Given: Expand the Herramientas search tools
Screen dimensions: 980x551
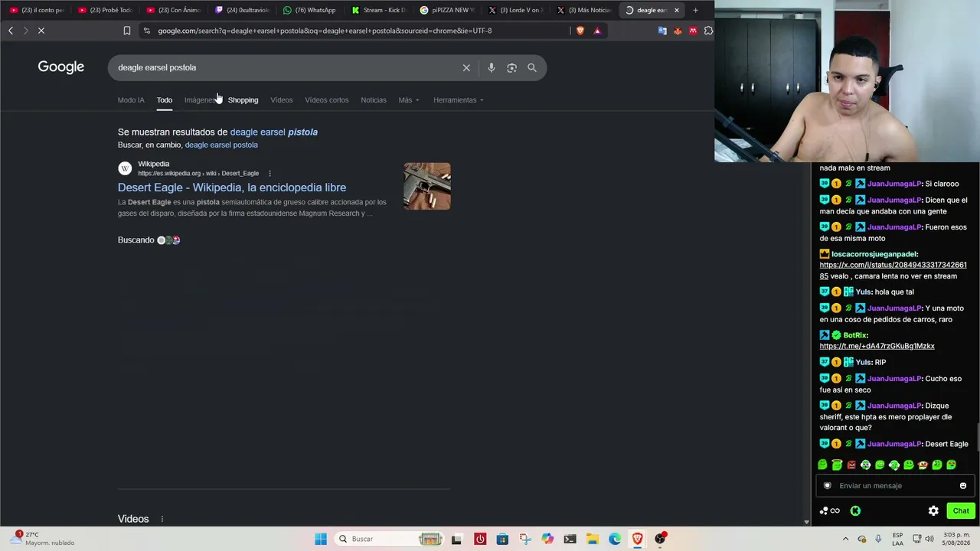Looking at the screenshot, I should [x=458, y=100].
